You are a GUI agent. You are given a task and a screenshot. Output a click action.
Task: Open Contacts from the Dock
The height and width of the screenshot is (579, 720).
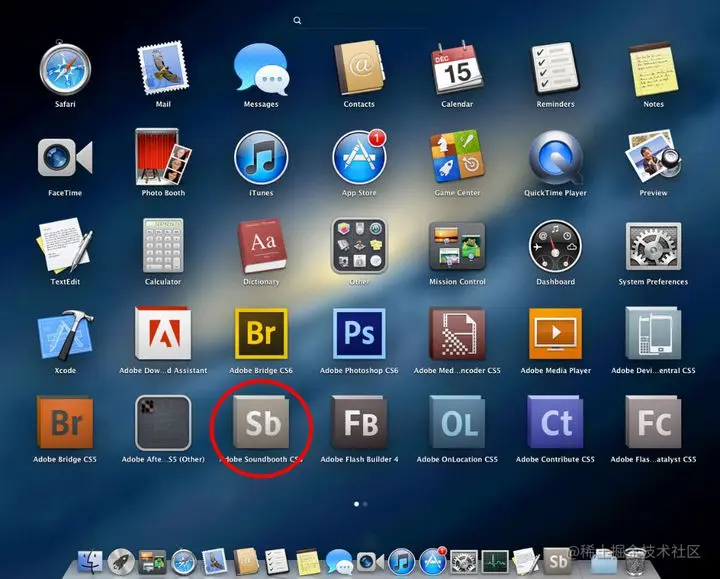pos(246,561)
